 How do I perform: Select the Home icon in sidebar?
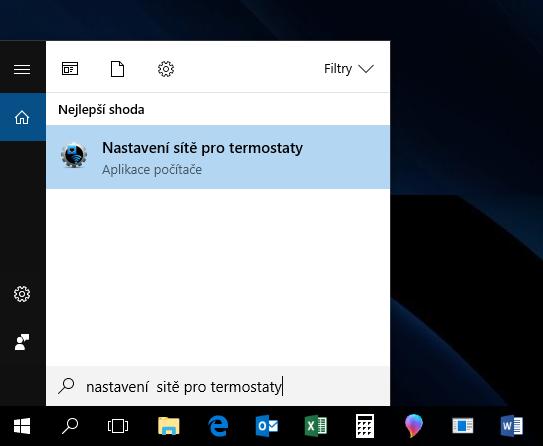(22, 117)
